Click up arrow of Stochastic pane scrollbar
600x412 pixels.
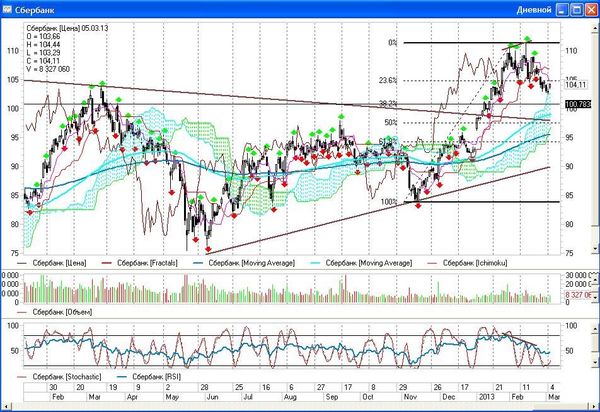tap(596, 328)
